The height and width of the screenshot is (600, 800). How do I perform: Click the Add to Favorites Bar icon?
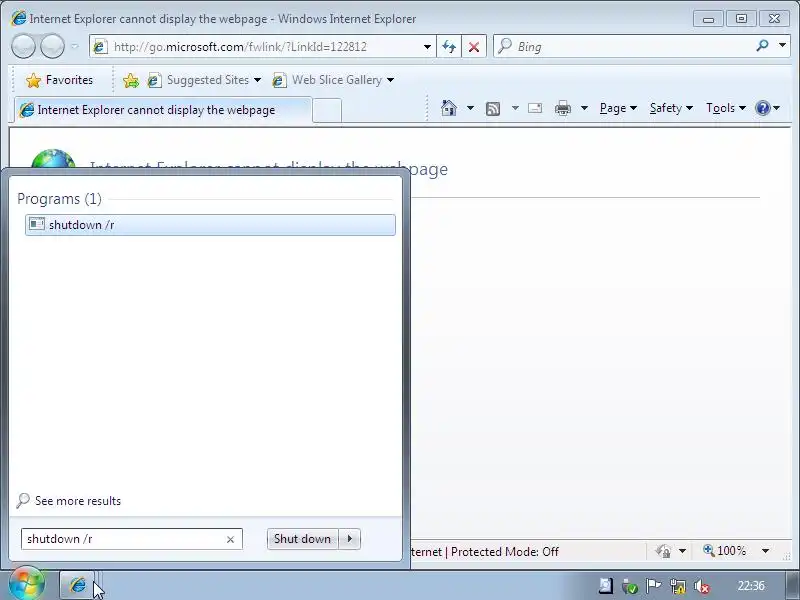[x=131, y=80]
